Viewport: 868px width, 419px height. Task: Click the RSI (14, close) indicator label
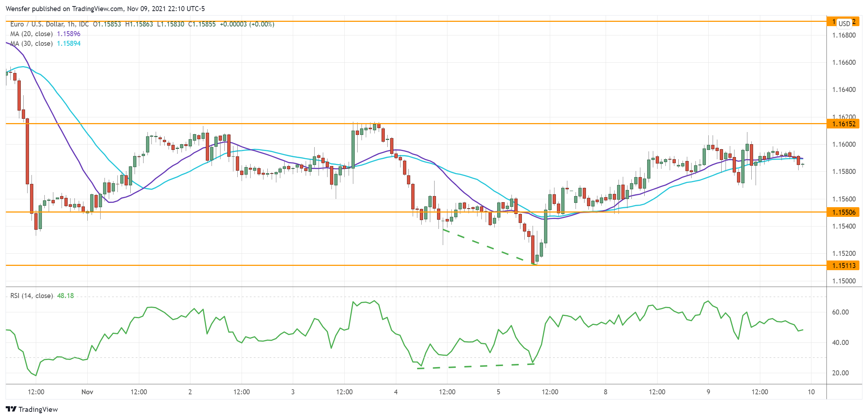coord(31,296)
